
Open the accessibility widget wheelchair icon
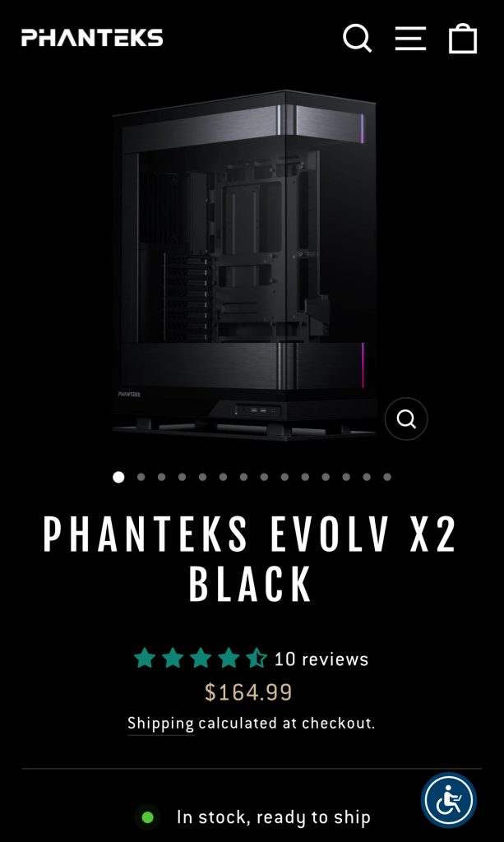point(449,800)
